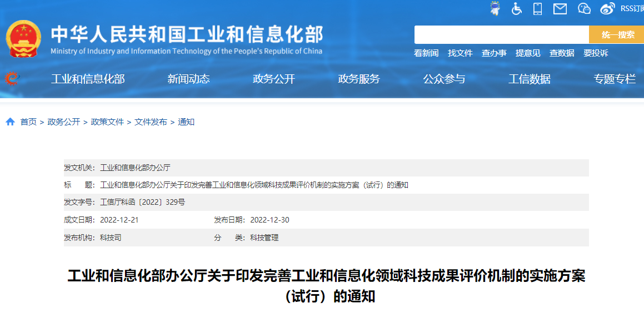Open the wheelchair accessibility icon
This screenshot has height=313, width=644.
click(x=517, y=8)
